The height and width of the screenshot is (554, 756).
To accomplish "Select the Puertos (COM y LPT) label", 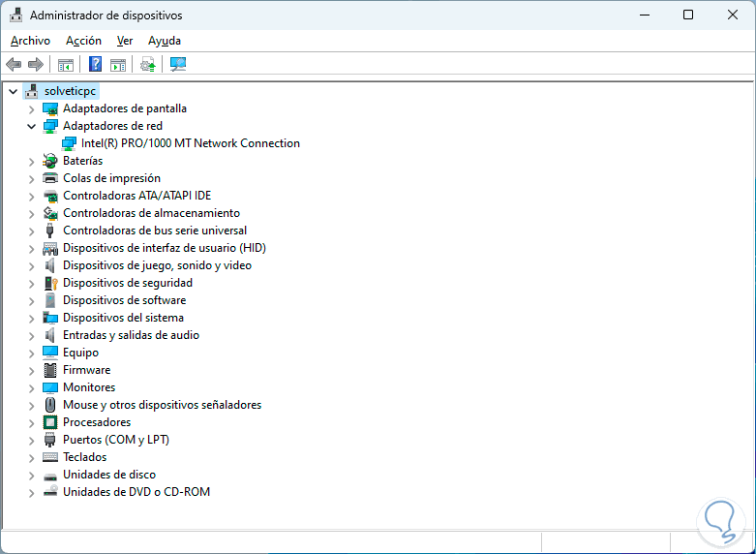I will (x=116, y=440).
